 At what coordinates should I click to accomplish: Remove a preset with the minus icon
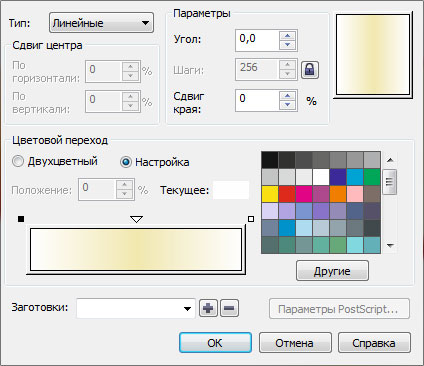point(229,308)
